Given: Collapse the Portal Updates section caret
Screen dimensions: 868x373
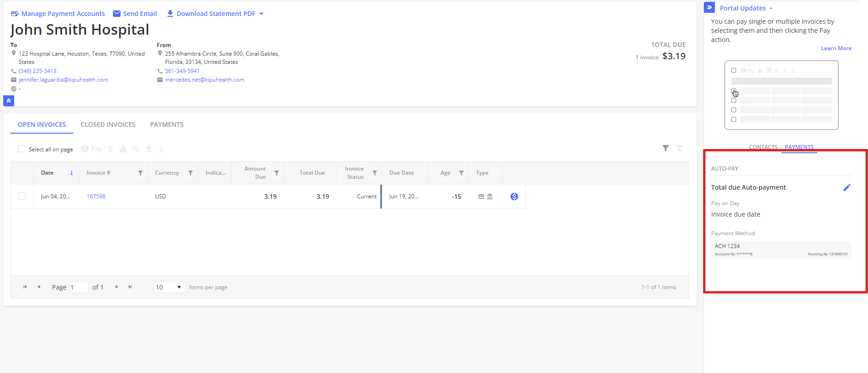Looking at the screenshot, I should tap(771, 8).
